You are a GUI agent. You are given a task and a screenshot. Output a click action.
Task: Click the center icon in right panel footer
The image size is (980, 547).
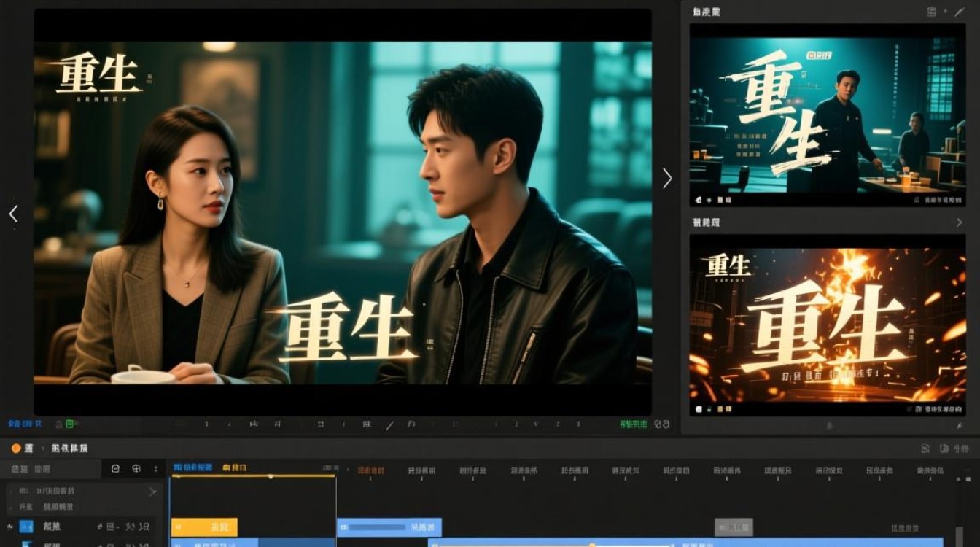click(x=829, y=424)
